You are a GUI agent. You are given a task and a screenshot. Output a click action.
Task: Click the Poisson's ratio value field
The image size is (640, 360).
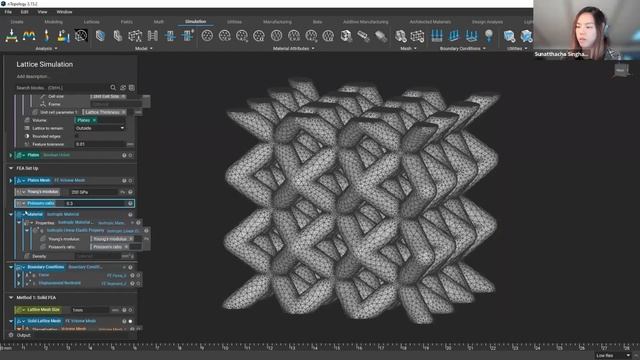(96, 203)
